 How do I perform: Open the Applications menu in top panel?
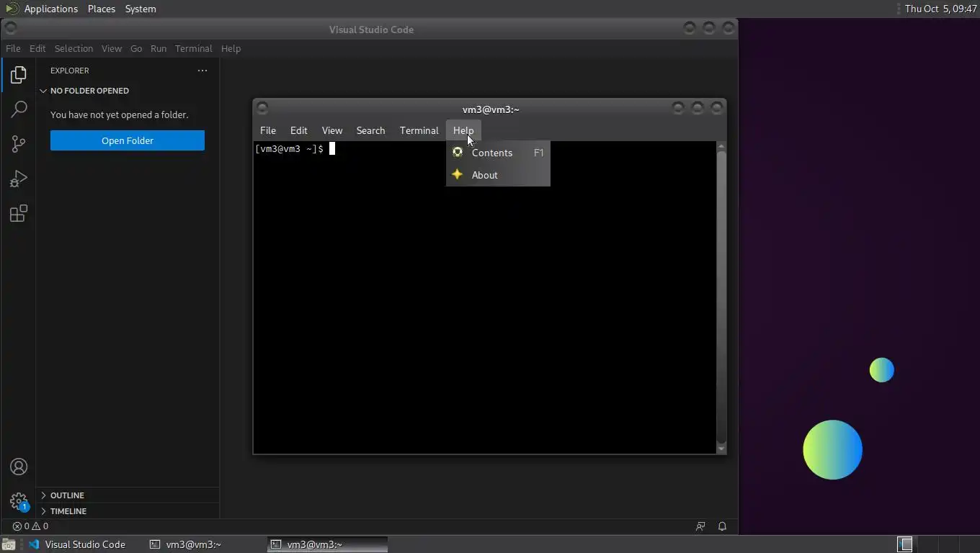[50, 9]
